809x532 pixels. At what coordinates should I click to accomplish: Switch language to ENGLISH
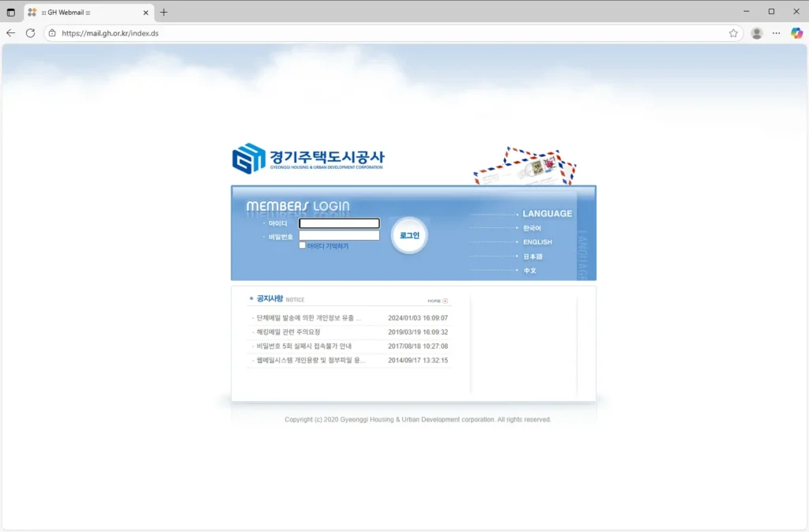(x=536, y=242)
